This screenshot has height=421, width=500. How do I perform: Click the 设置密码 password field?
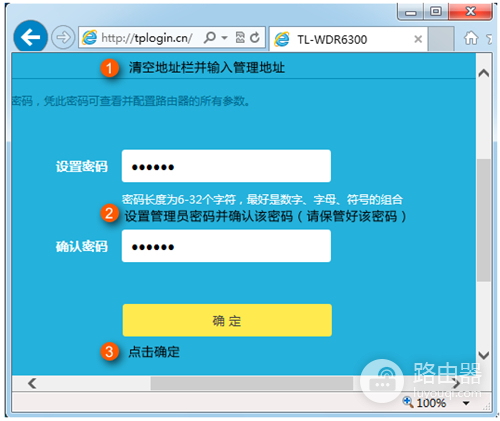[x=226, y=166]
